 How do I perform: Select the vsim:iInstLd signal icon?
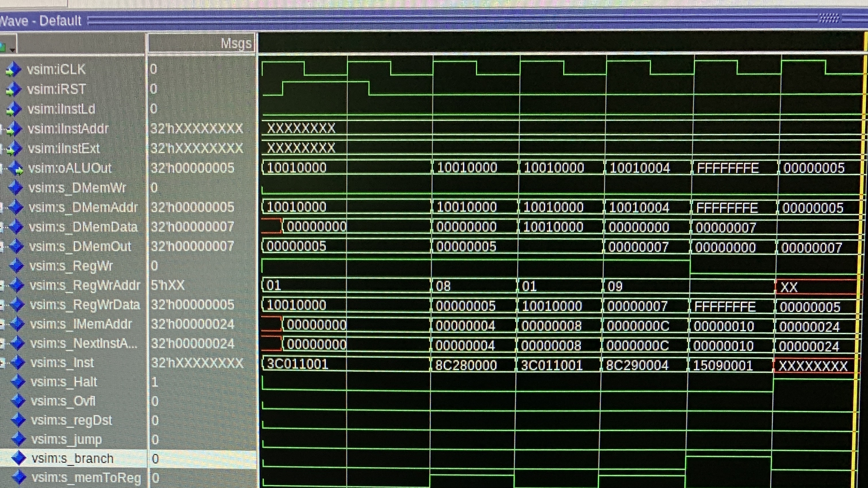coord(13,109)
